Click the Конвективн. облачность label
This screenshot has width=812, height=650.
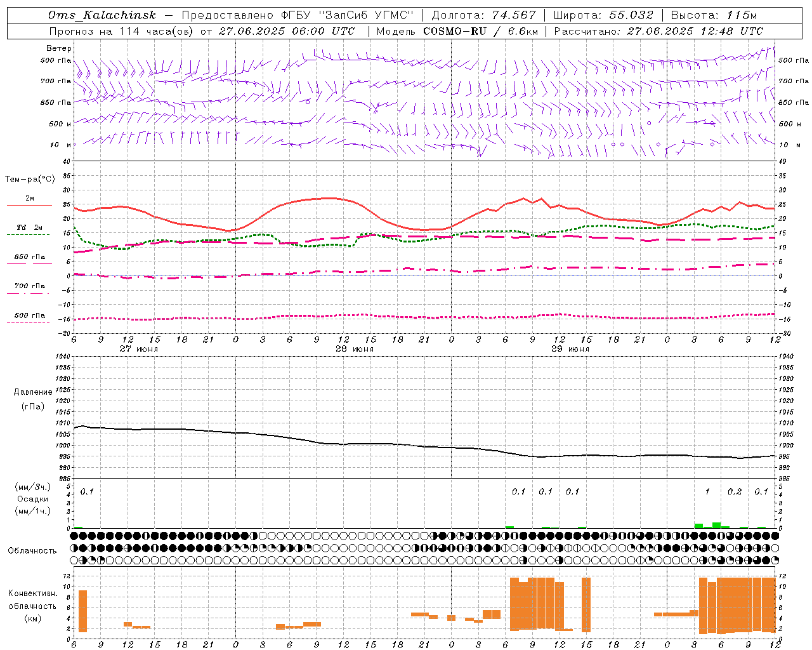(33, 600)
